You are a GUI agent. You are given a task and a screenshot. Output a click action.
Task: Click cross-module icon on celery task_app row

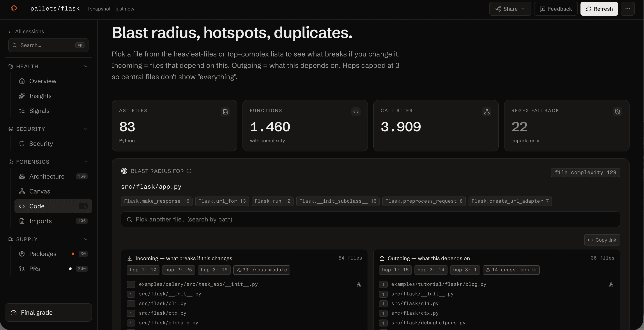pos(359,284)
